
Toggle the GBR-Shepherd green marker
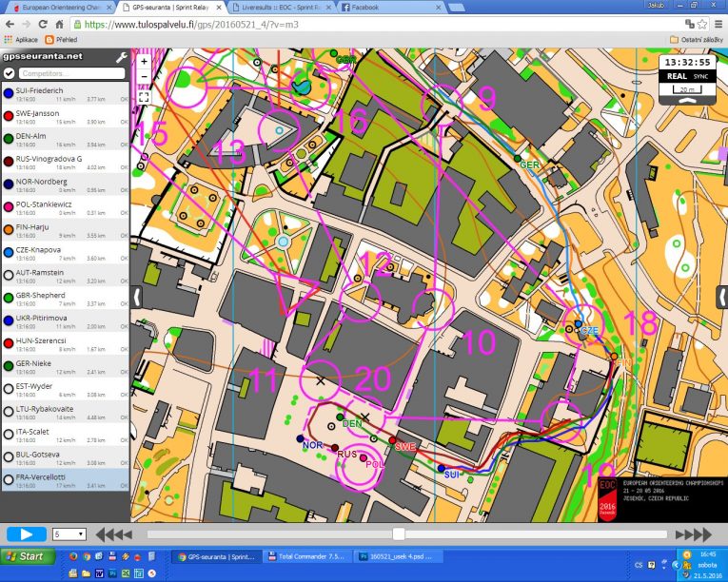point(9,298)
